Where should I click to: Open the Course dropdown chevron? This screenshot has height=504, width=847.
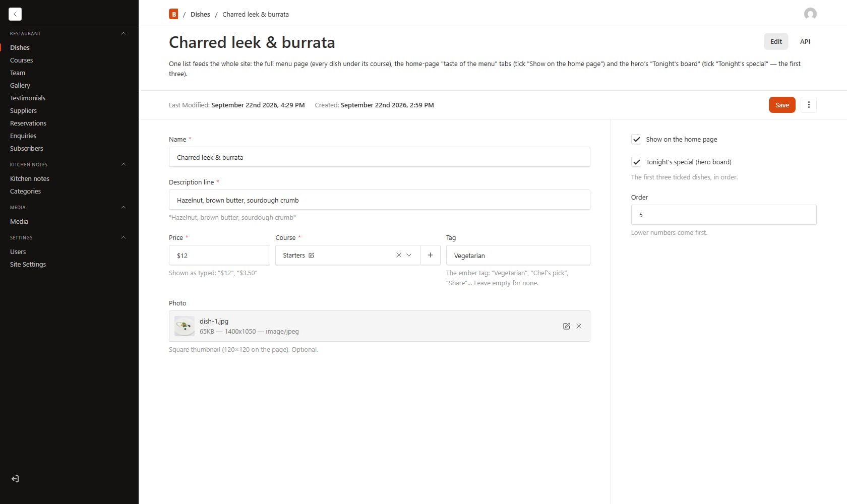point(409,255)
